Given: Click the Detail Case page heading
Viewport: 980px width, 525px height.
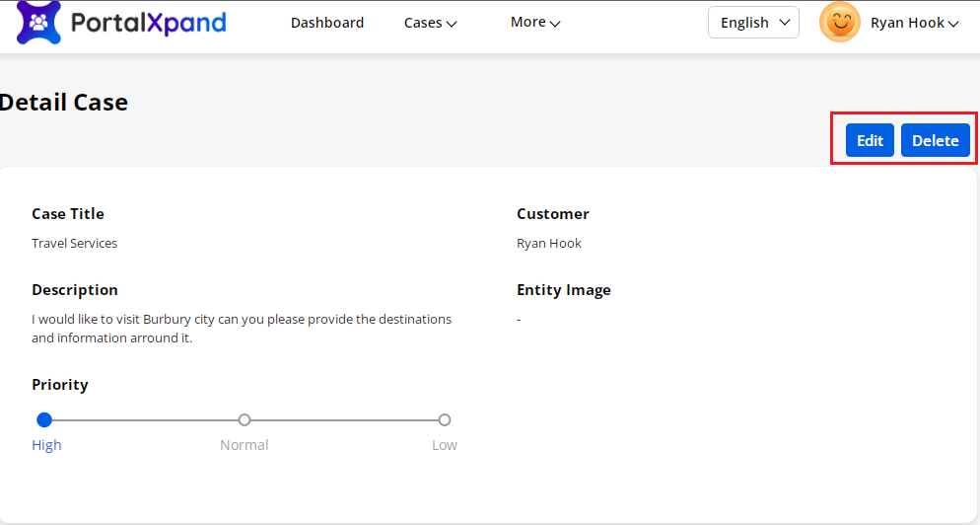Looking at the screenshot, I should 65,102.
